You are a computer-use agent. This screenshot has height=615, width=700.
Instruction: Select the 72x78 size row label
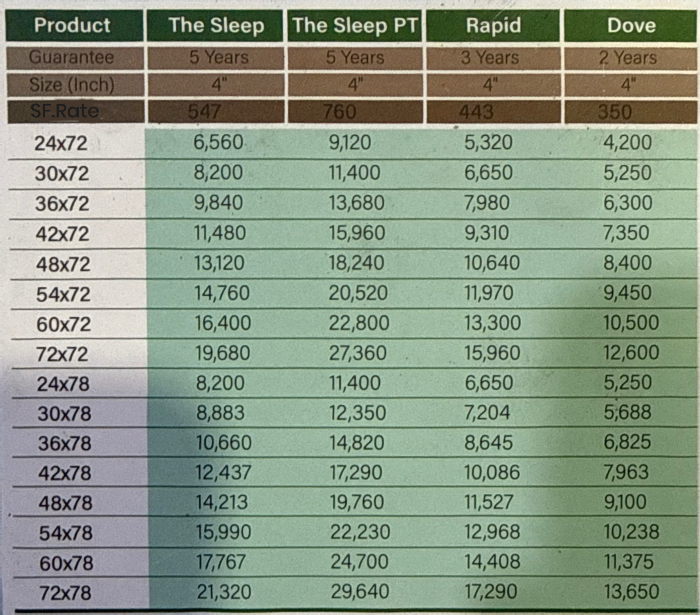click(65, 593)
